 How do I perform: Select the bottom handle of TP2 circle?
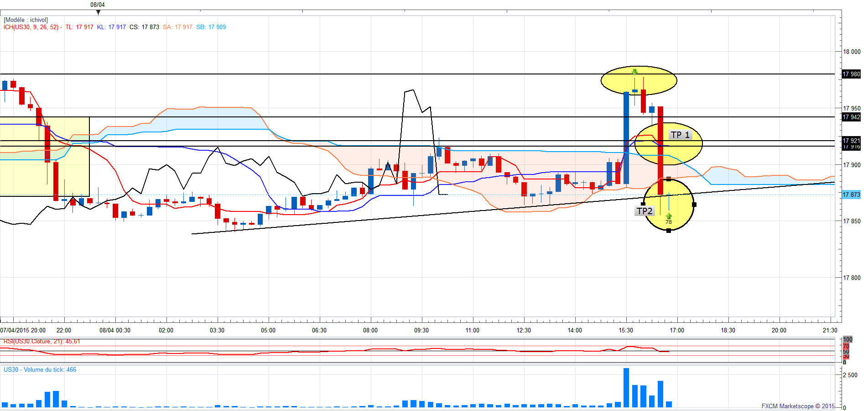[669, 231]
